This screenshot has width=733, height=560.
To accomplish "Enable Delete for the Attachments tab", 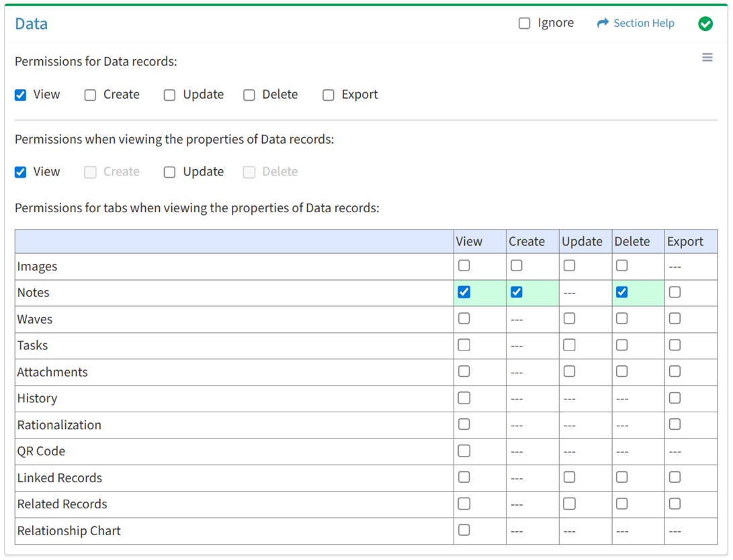I will coord(621,371).
